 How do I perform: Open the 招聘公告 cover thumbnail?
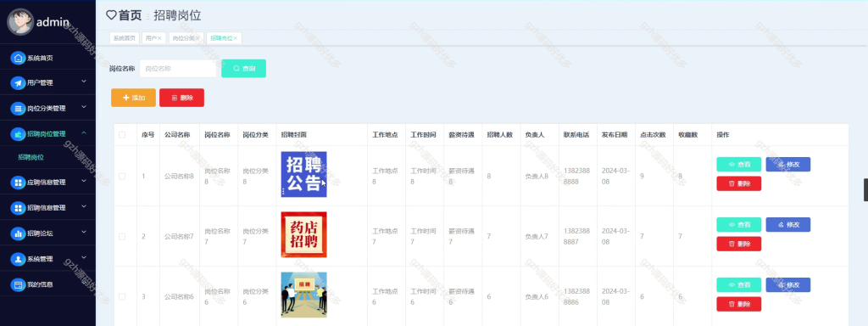click(x=304, y=174)
